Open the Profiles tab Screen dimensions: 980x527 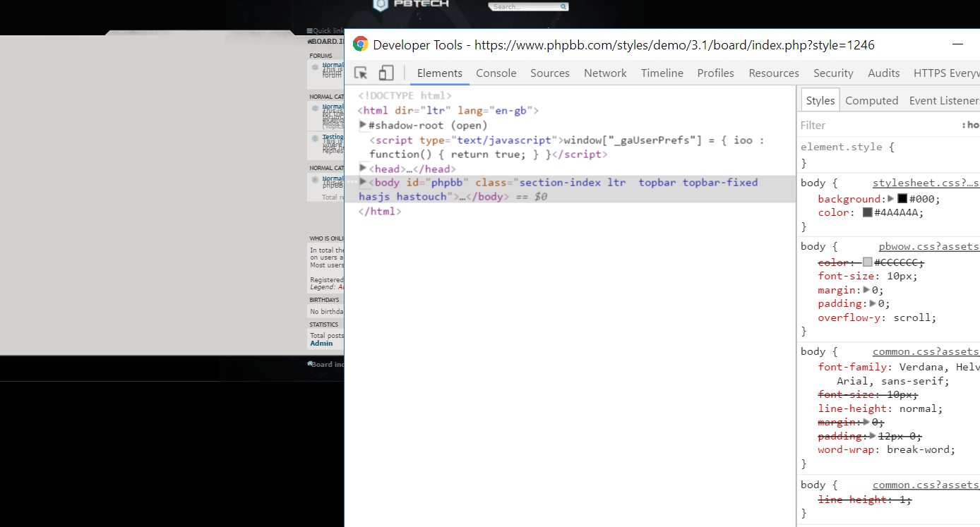(x=715, y=73)
